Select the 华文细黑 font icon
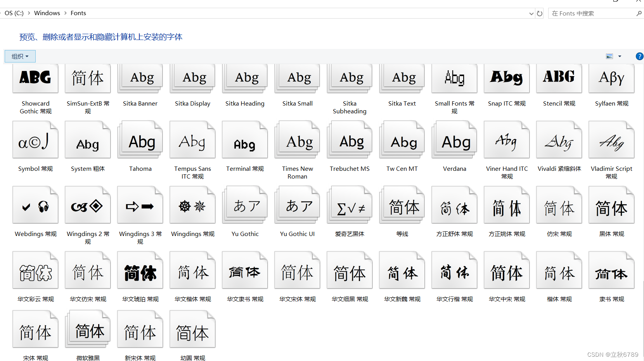The width and height of the screenshot is (644, 361). (350, 270)
